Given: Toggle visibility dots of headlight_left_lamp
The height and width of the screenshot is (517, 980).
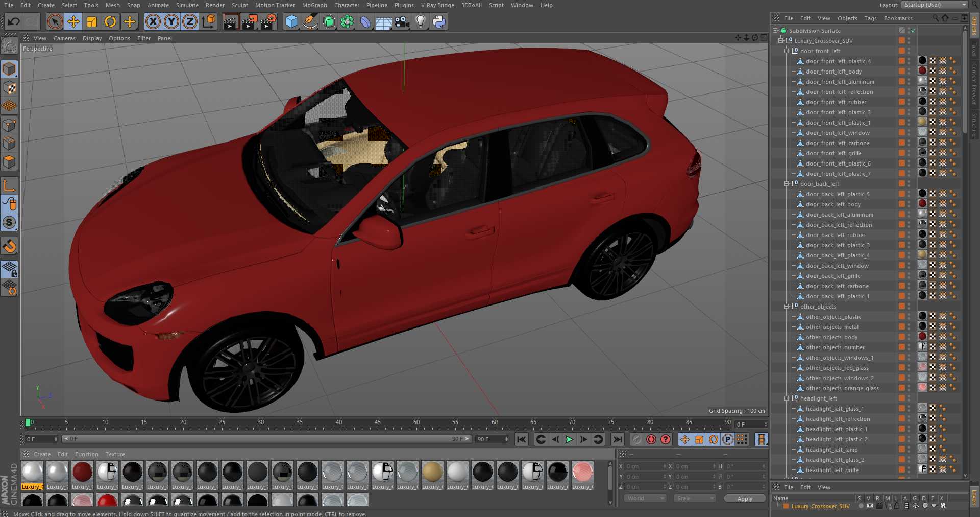Looking at the screenshot, I should click(909, 450).
